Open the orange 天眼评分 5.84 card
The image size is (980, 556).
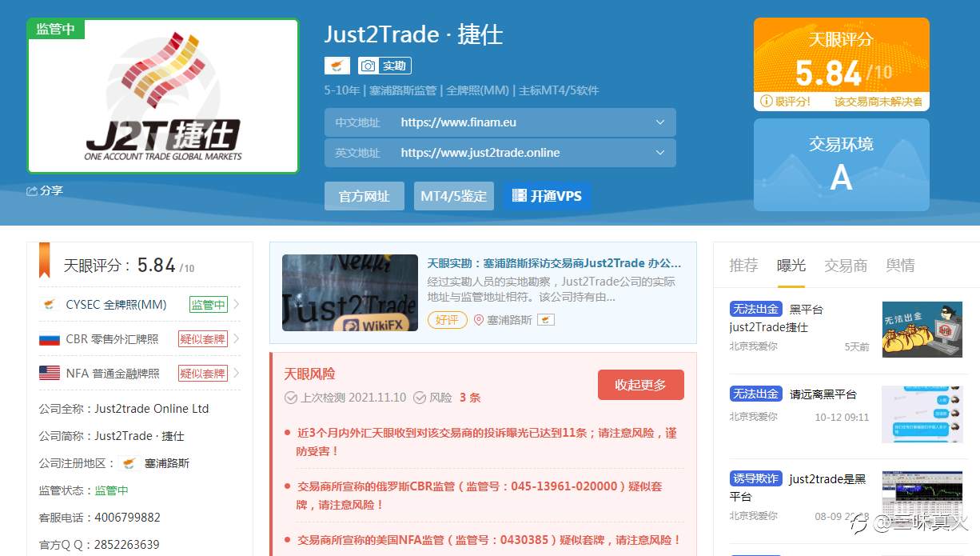click(842, 64)
